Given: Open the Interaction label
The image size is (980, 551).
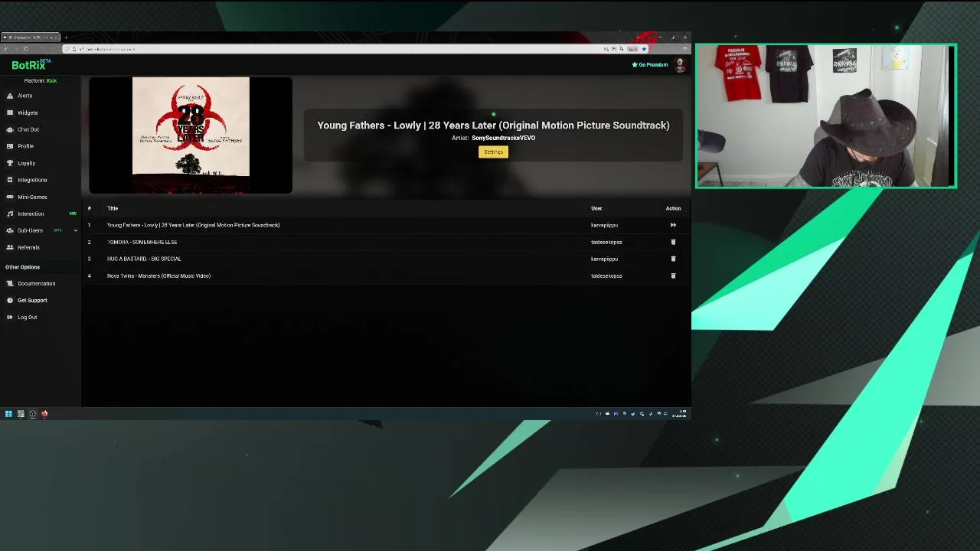Looking at the screenshot, I should 31,214.
